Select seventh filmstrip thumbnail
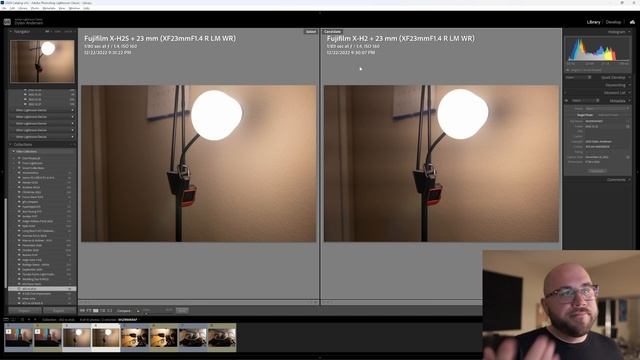The height and width of the screenshot is (360, 640). point(193,338)
